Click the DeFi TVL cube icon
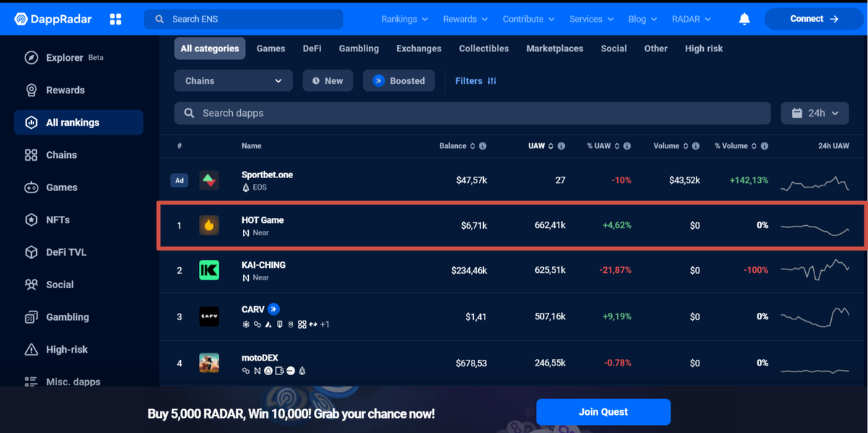The width and height of the screenshot is (868, 433). [x=31, y=252]
